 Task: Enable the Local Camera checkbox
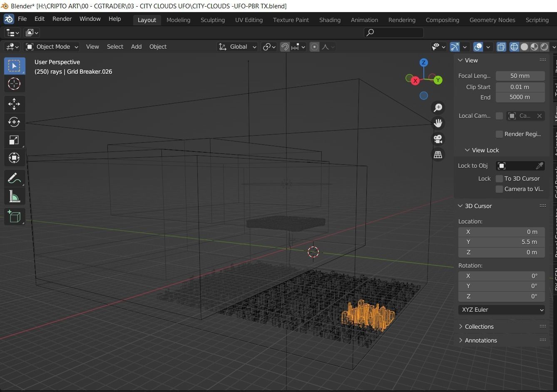(x=499, y=116)
